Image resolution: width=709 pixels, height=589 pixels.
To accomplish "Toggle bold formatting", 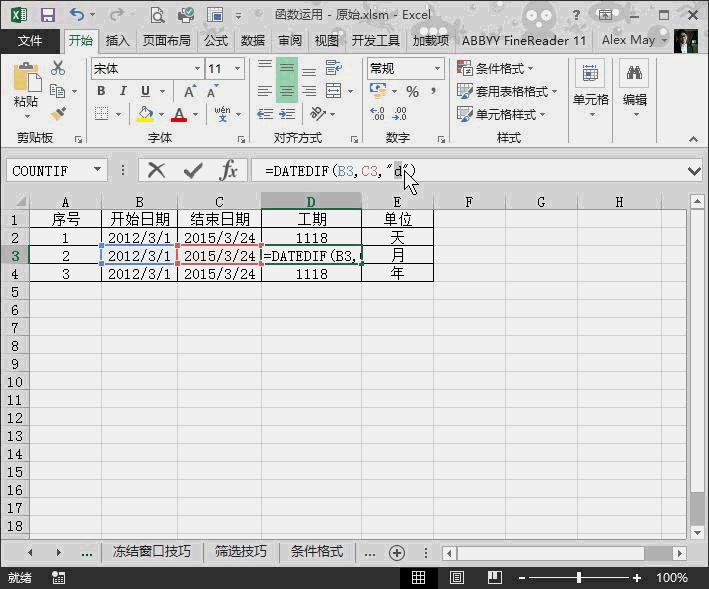I will click(x=101, y=91).
